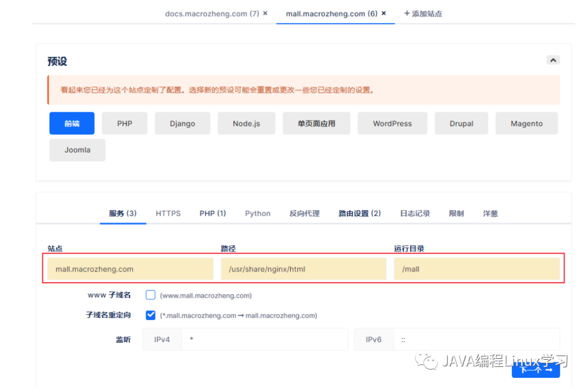Choose the PHP preset button
Image resolution: width=588 pixels, height=387 pixels.
pyautogui.click(x=125, y=123)
